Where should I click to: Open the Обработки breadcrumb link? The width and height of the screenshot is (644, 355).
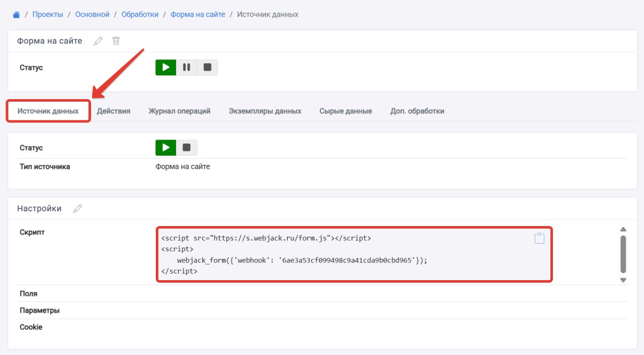[140, 15]
